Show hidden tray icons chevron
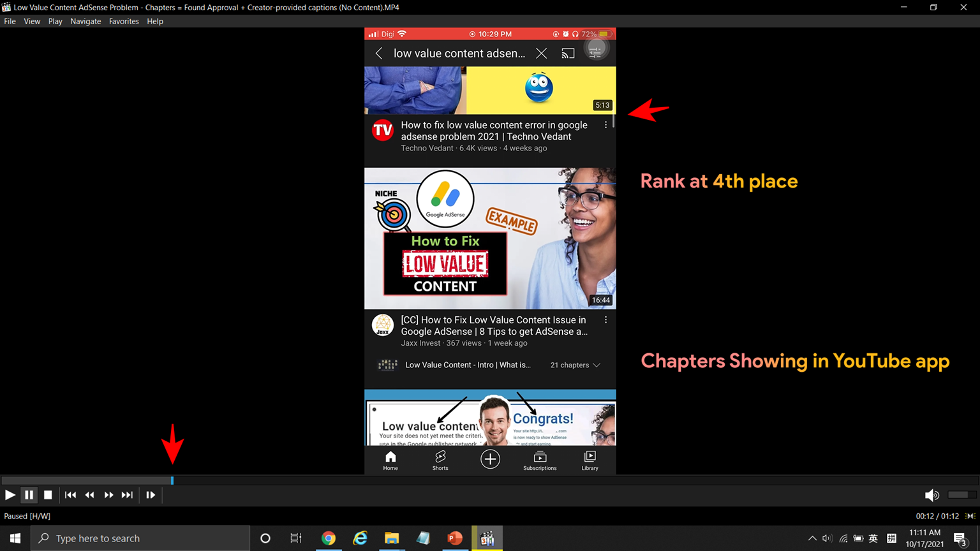Viewport: 980px width, 551px height. pos(812,538)
